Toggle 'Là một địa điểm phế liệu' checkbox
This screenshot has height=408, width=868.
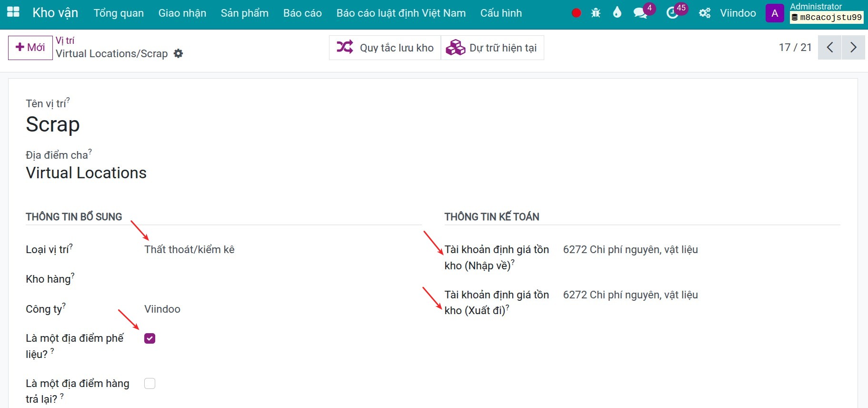150,338
